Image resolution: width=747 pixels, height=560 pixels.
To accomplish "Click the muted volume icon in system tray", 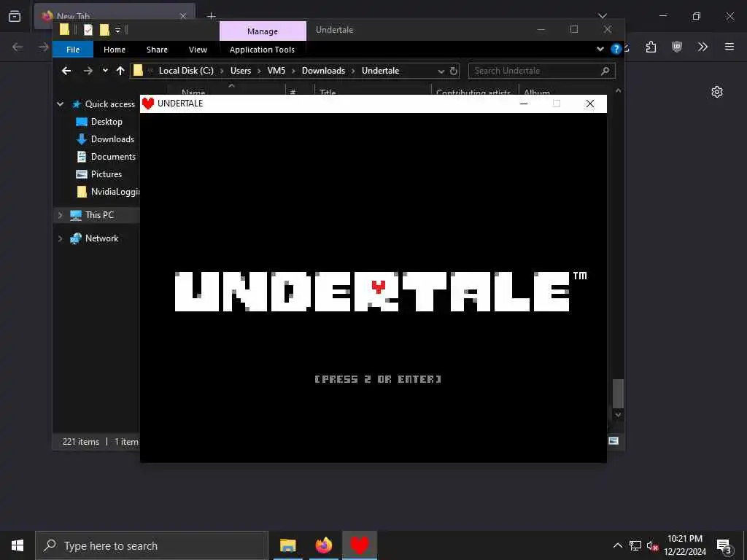I will click(x=652, y=545).
